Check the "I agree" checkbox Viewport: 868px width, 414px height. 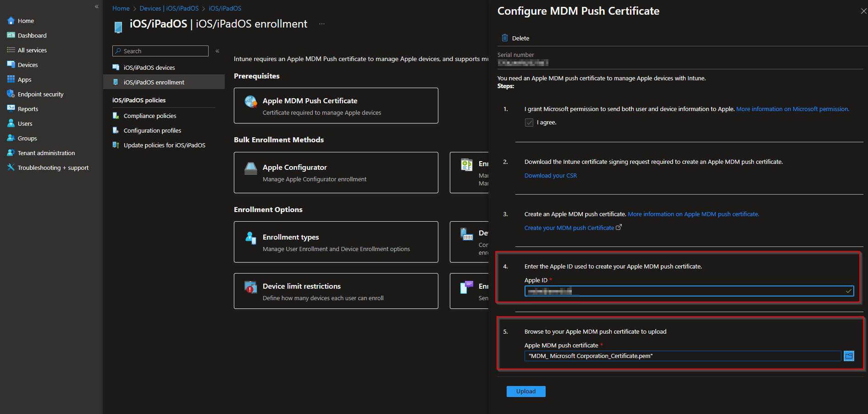tap(530, 122)
